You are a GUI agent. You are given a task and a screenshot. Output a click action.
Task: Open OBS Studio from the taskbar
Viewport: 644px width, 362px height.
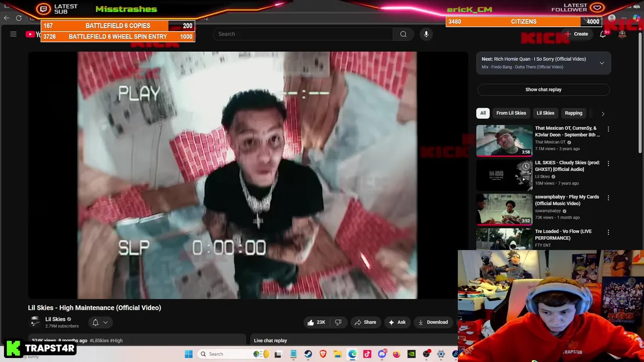[426, 354]
